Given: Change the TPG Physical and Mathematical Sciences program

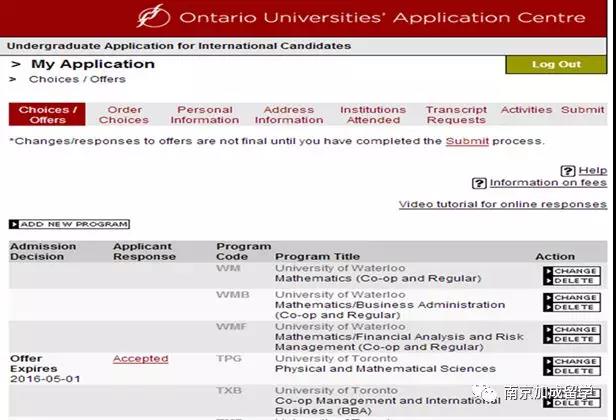Looking at the screenshot, I should (572, 361).
